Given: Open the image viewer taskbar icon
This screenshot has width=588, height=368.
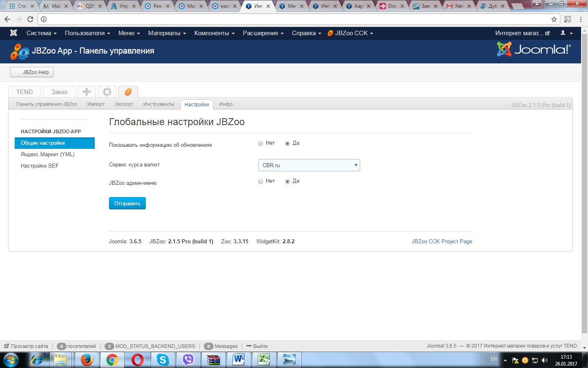Looking at the screenshot, I should coord(289,360).
